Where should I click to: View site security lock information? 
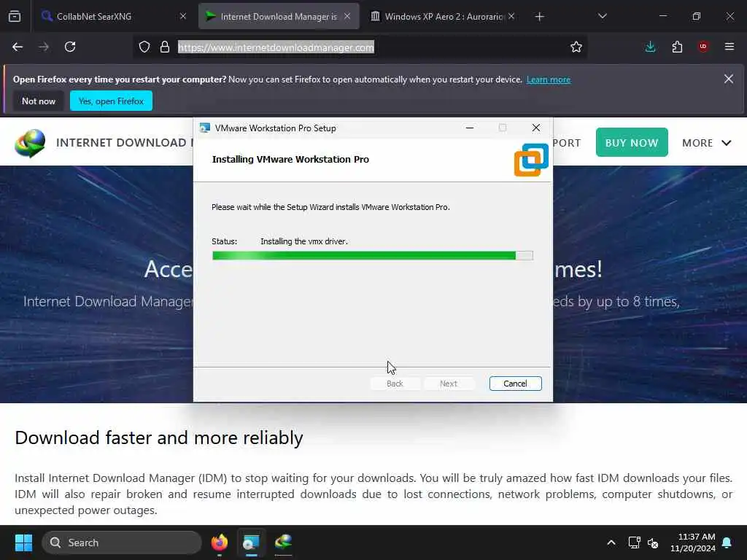point(165,47)
